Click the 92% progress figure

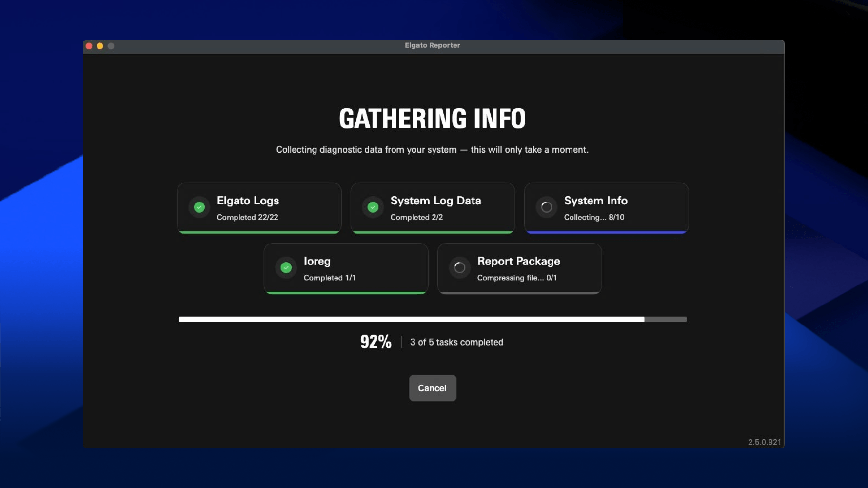(x=375, y=342)
